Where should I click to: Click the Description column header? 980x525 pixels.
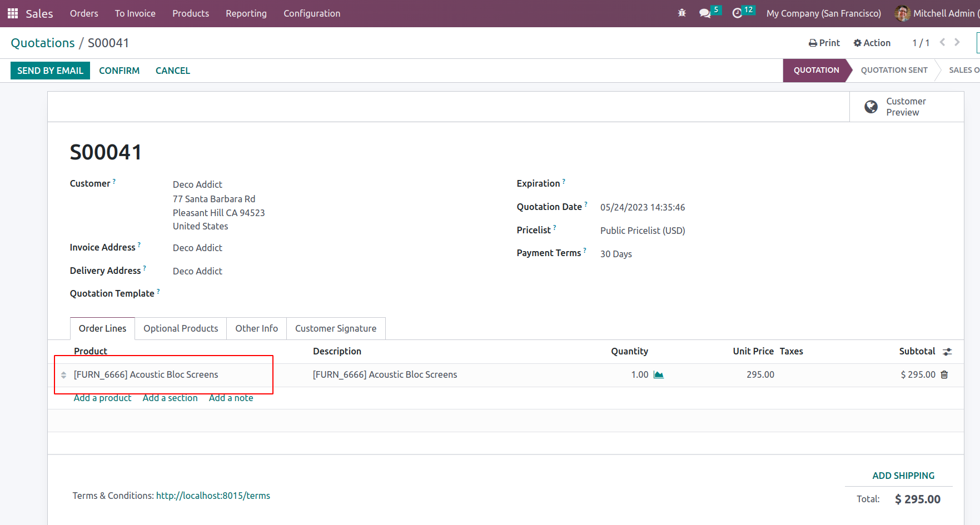click(x=337, y=351)
